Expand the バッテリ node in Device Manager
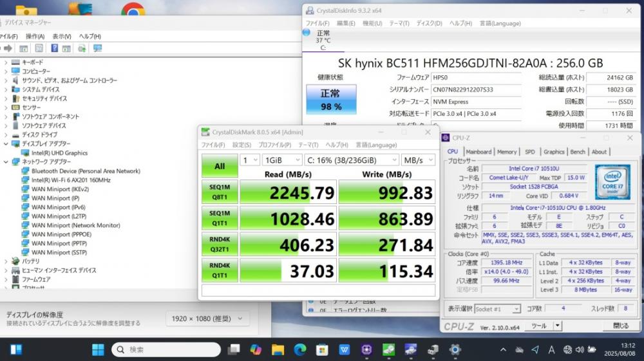This screenshot has width=644, height=361. click(x=6, y=261)
